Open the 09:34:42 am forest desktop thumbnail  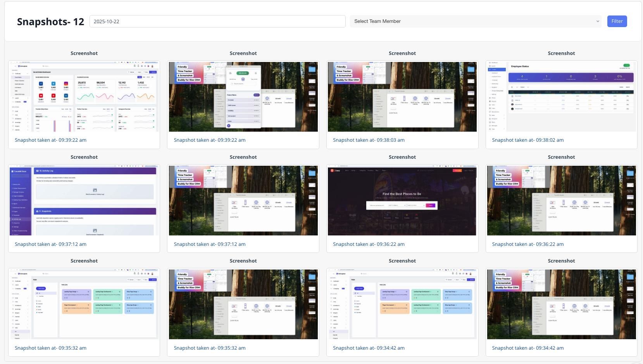561,304
